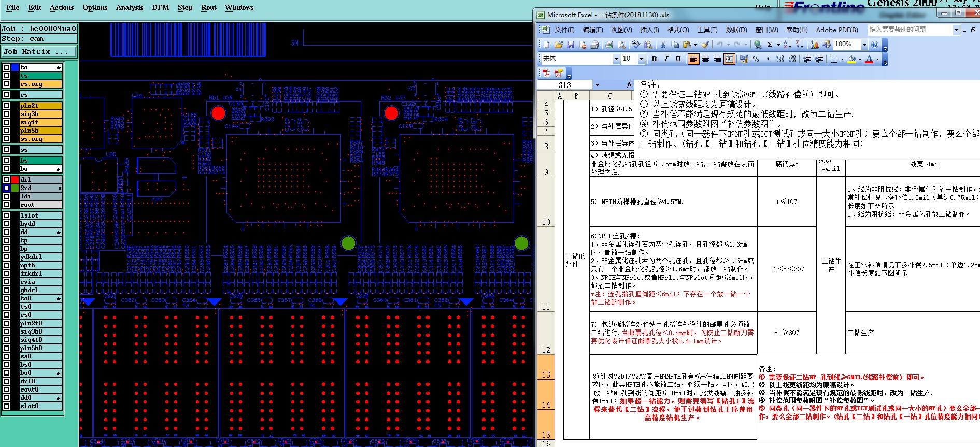Open the File menu in Genesis
Viewport: 980px width, 447px height.
pos(13,7)
